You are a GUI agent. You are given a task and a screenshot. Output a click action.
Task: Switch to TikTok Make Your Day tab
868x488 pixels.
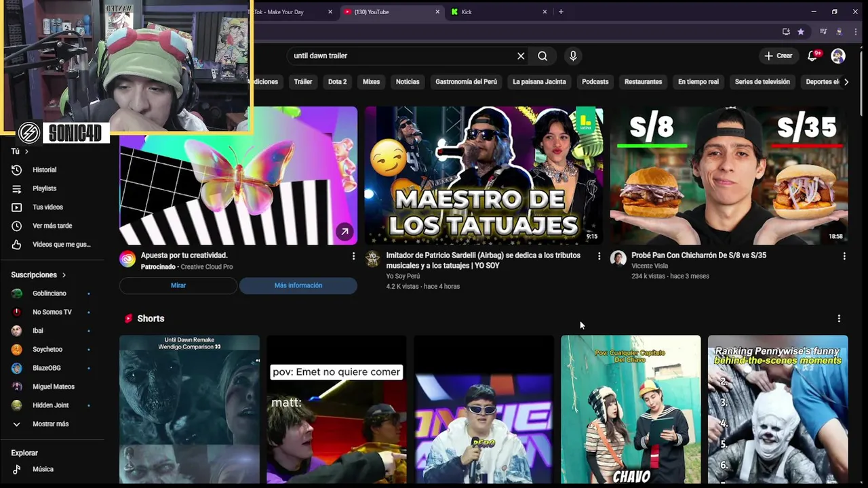click(285, 12)
